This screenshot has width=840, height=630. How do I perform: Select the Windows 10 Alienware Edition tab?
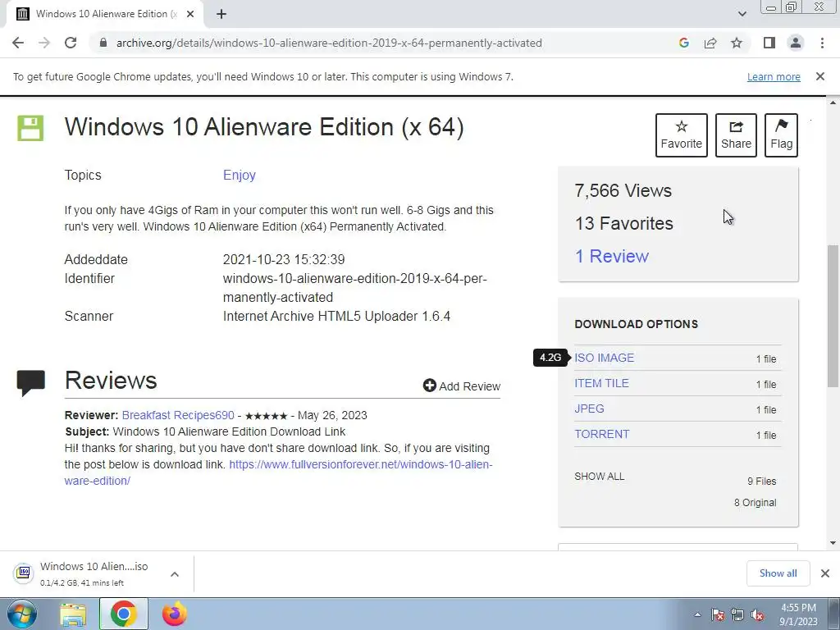click(104, 14)
